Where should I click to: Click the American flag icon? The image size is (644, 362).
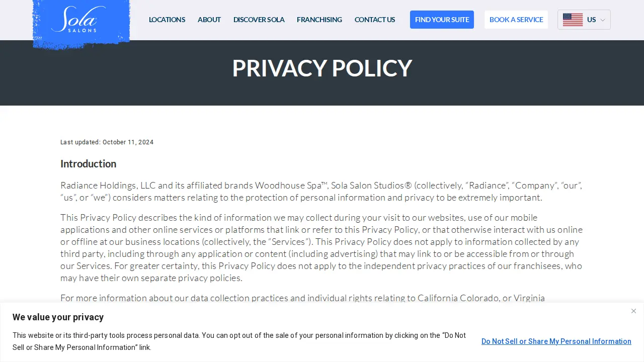[x=573, y=20]
